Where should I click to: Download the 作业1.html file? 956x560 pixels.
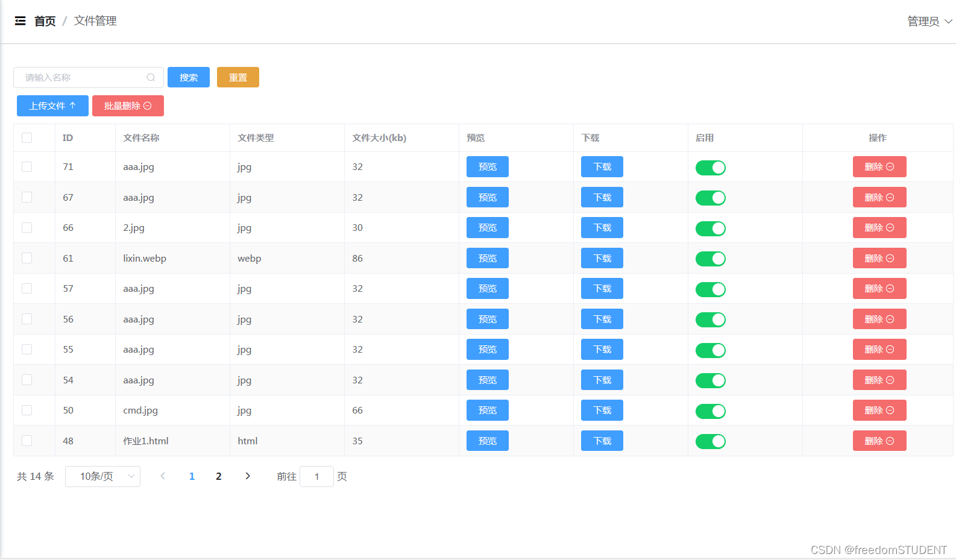pyautogui.click(x=602, y=441)
